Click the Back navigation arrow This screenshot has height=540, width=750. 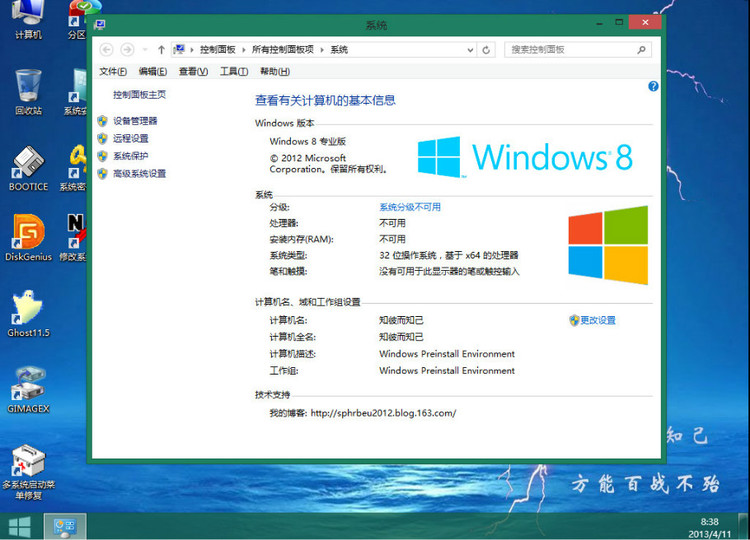click(106, 49)
